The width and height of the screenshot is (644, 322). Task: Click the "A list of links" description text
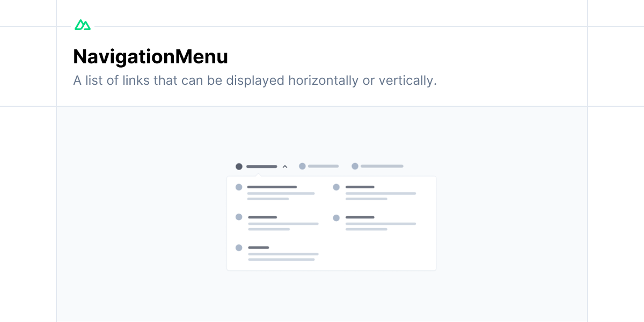[x=255, y=80]
